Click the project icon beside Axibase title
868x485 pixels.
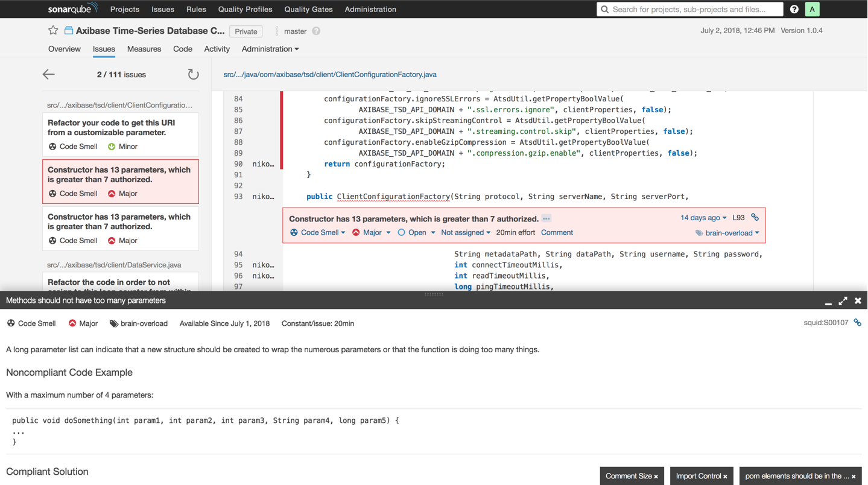tap(69, 30)
